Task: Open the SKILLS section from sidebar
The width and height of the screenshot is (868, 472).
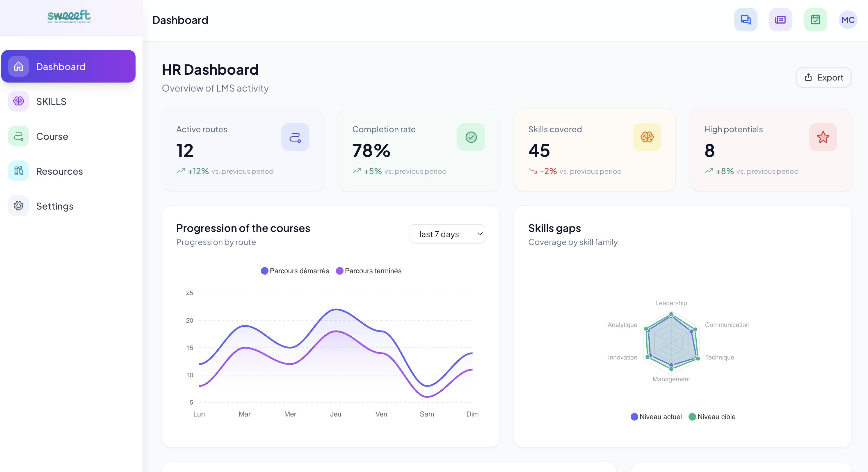Action: coord(51,101)
